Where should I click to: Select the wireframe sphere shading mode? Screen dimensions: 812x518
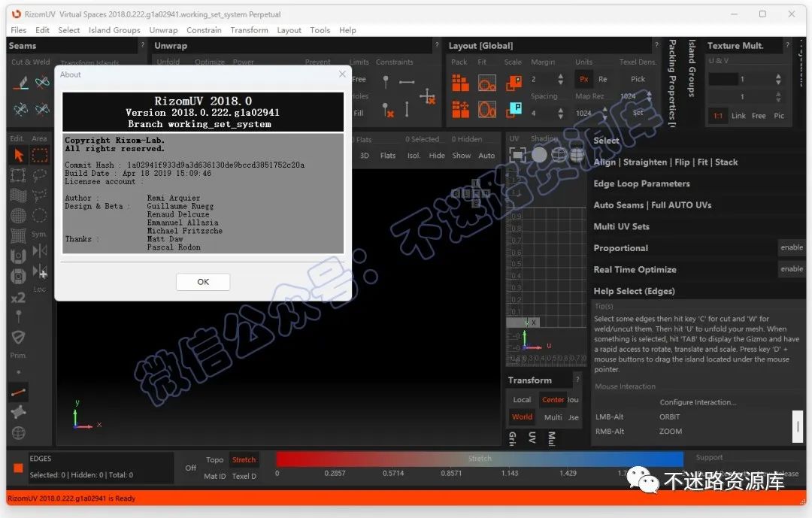[x=559, y=155]
